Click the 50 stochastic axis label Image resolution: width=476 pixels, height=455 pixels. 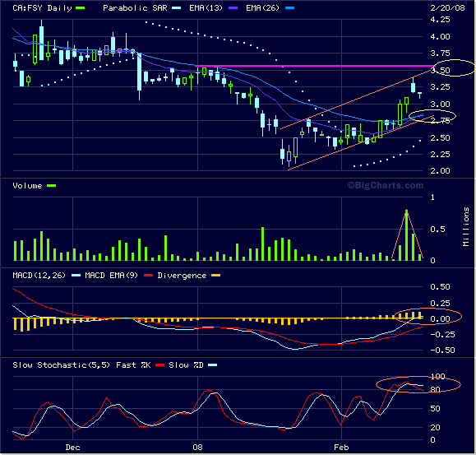[436, 409]
